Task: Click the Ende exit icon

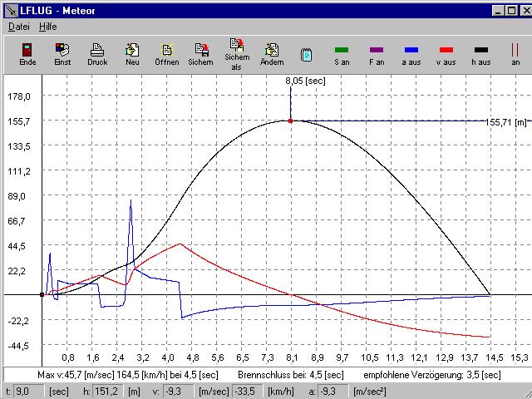Action: tap(27, 54)
